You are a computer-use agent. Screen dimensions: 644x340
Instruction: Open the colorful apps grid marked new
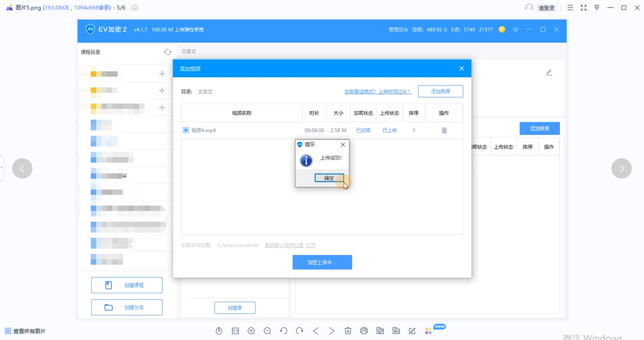[428, 331]
